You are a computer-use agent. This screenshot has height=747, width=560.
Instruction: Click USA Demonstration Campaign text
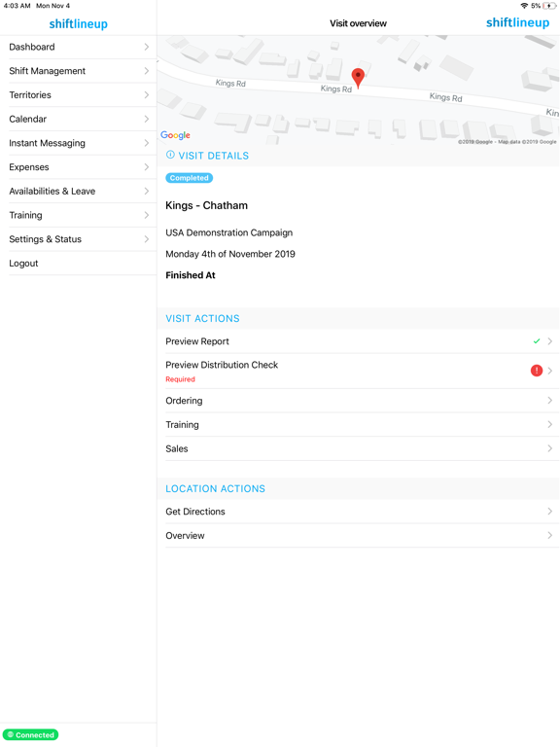click(229, 232)
